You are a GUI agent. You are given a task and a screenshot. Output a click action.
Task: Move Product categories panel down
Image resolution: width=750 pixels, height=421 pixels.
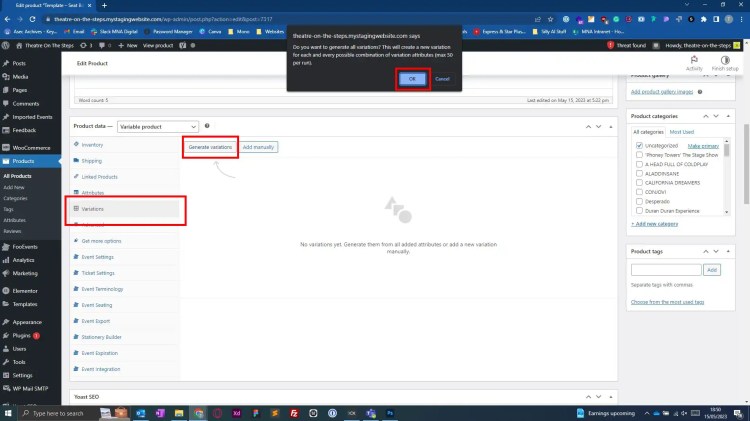pyautogui.click(x=716, y=116)
